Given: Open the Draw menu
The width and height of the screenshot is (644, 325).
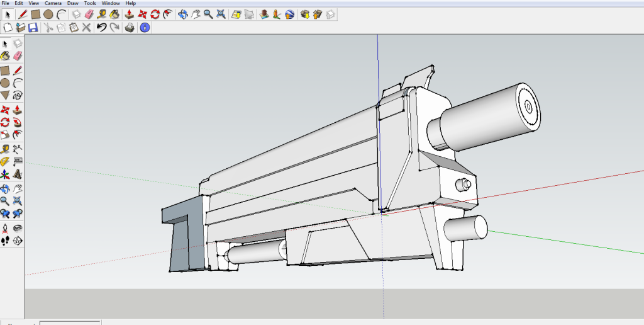Looking at the screenshot, I should pos(73,3).
